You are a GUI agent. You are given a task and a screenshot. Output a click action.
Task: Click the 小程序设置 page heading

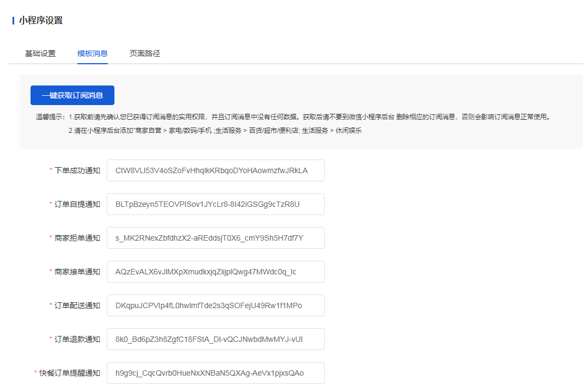(x=41, y=21)
